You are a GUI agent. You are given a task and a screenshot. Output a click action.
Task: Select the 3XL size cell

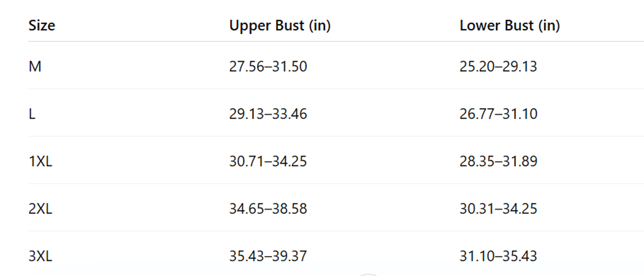pos(40,256)
